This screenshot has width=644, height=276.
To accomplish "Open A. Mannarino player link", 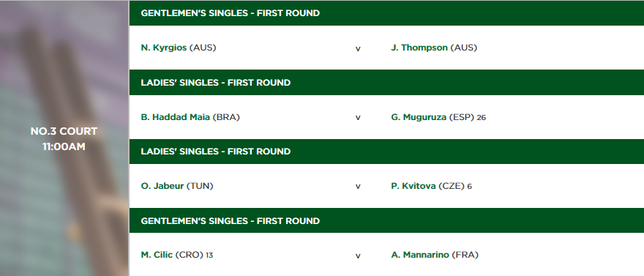I will (420, 255).
